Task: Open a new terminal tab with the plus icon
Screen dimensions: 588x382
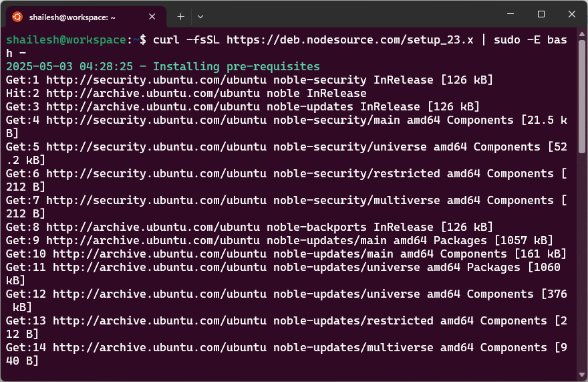Action: coord(181,17)
